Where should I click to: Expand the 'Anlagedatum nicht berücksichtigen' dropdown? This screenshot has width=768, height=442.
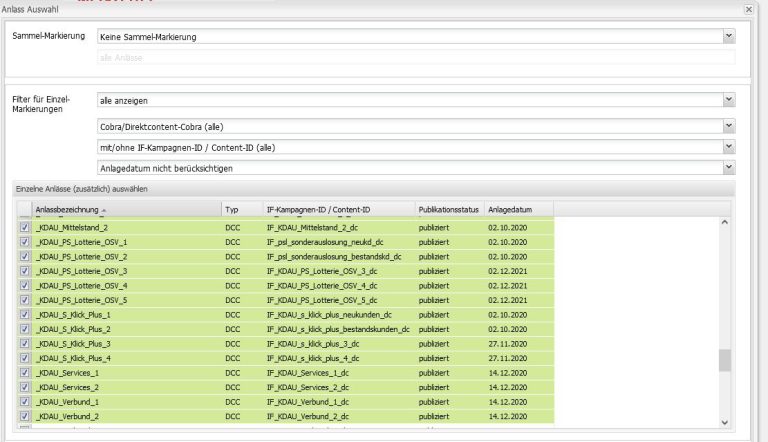pos(729,167)
